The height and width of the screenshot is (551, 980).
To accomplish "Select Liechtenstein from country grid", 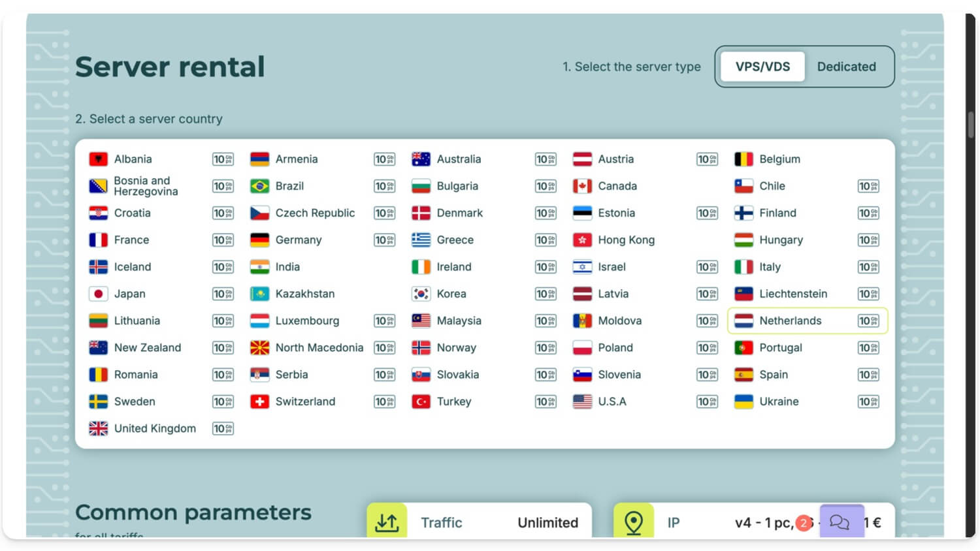I will [x=792, y=294].
